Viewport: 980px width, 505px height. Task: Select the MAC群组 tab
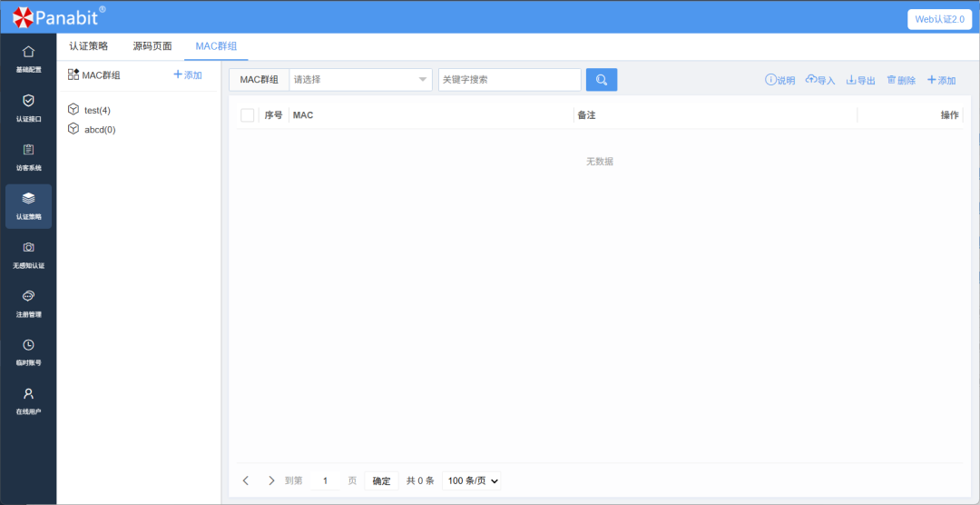(x=216, y=46)
